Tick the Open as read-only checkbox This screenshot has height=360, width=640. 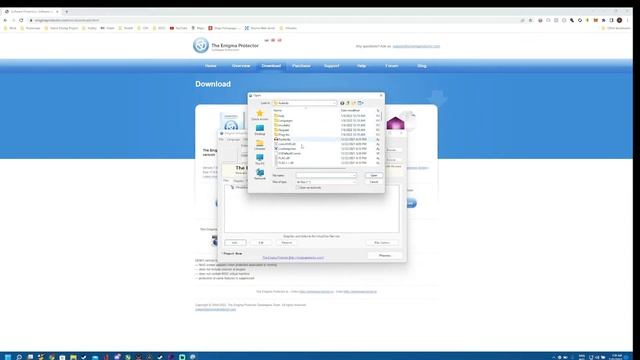pyautogui.click(x=298, y=188)
